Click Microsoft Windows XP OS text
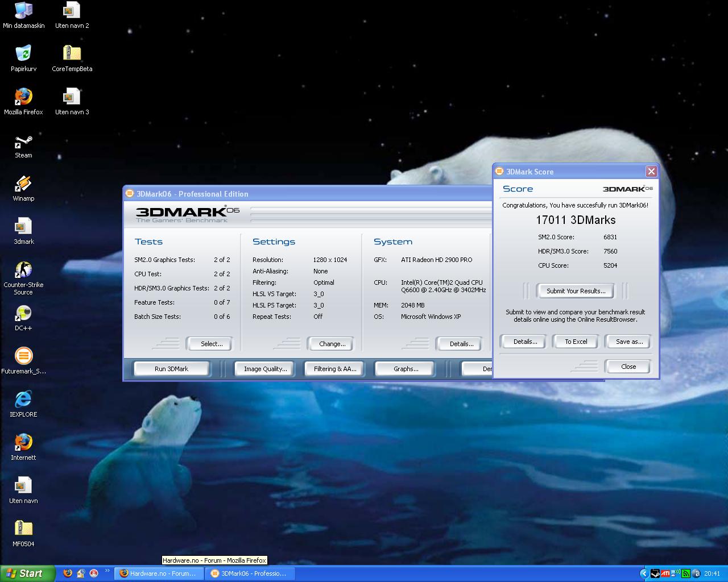728x582 pixels. pyautogui.click(x=431, y=317)
